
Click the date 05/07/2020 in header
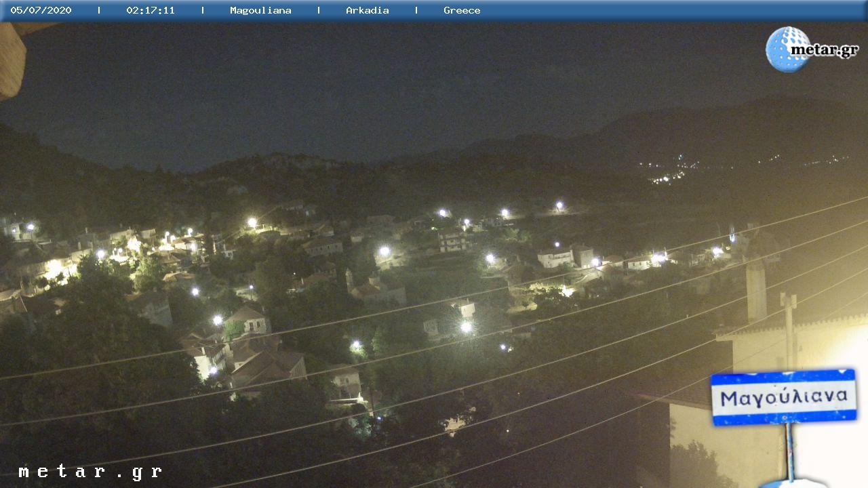point(41,10)
